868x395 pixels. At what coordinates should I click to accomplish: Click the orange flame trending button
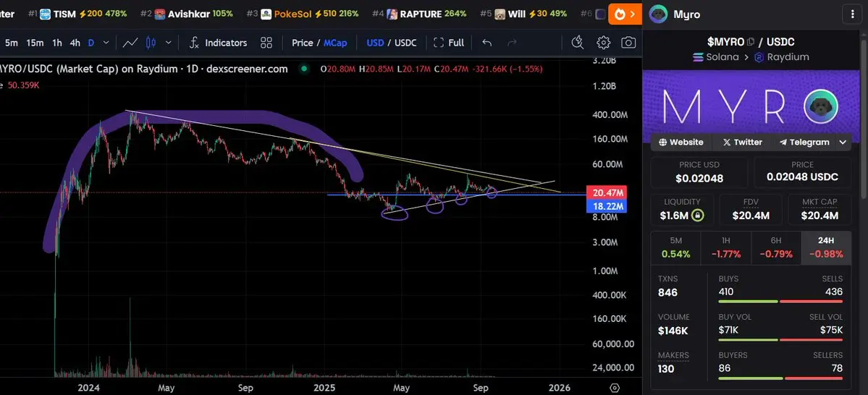(x=625, y=14)
